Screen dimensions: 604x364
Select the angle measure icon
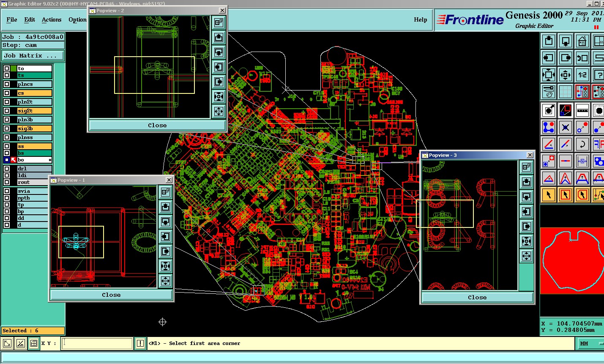(549, 144)
